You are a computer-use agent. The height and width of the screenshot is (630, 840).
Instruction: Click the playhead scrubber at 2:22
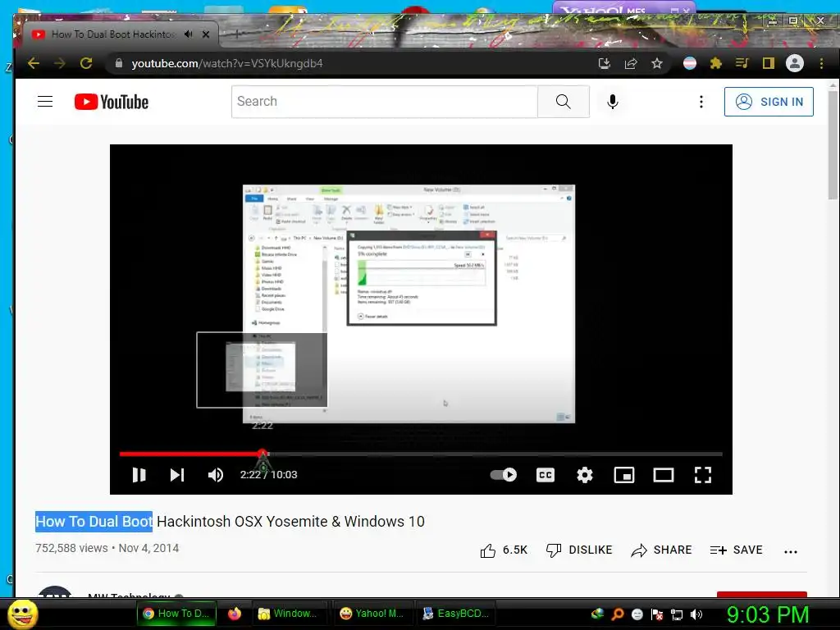[262, 454]
